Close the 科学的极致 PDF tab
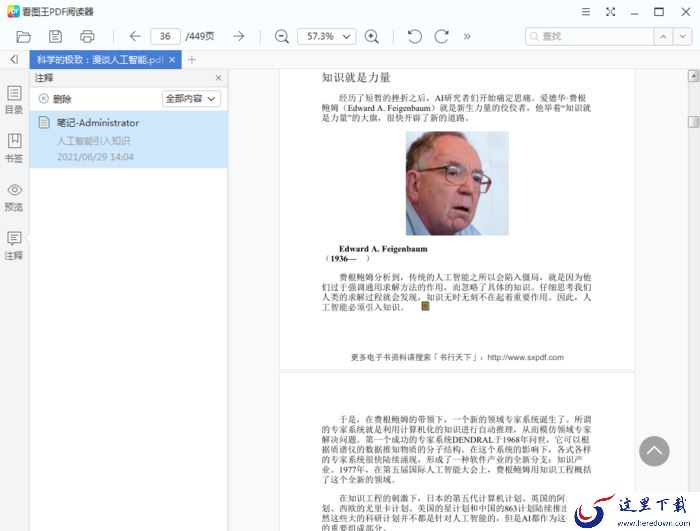This screenshot has height=531, width=700. point(172,60)
